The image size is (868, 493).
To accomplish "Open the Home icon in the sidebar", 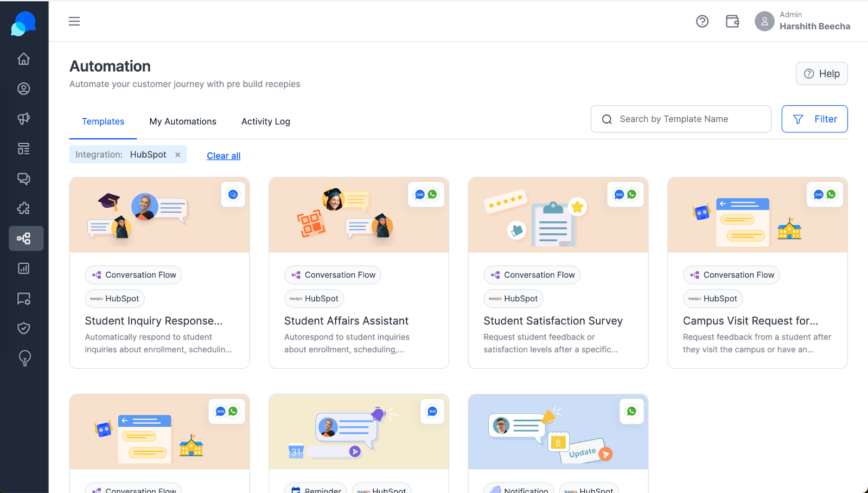I will click(x=23, y=59).
